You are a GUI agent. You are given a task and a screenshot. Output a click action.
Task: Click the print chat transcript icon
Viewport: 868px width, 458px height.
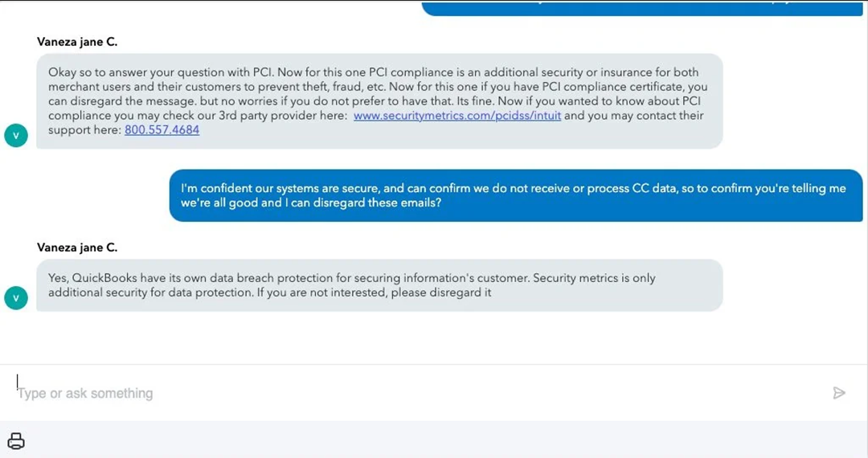click(16, 440)
